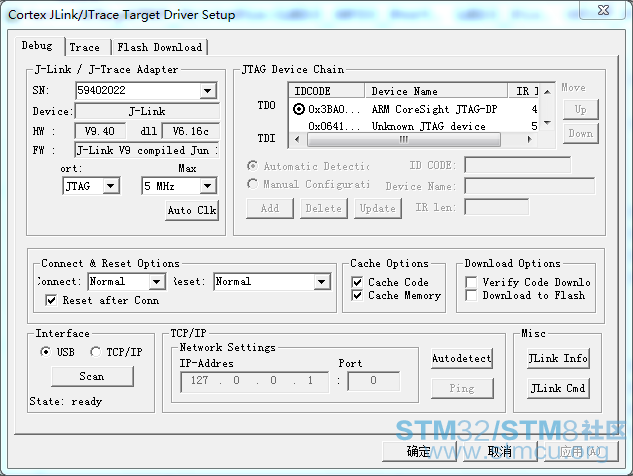Click the J-Link device name field
Viewport: 633px width, 476px height.
pyautogui.click(x=147, y=111)
